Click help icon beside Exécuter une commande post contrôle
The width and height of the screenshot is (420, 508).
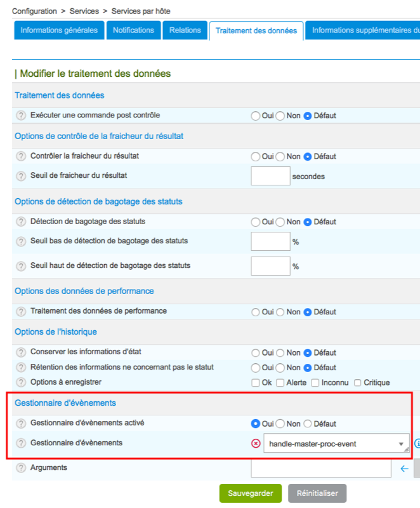click(20, 116)
